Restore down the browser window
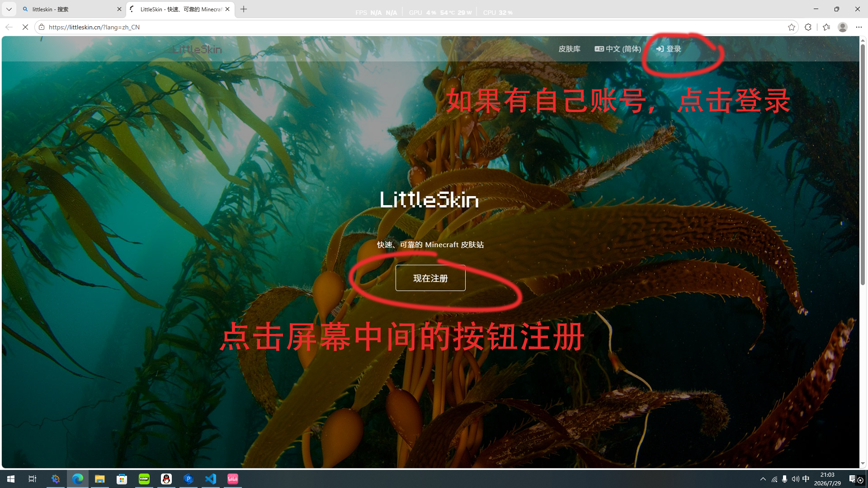The height and width of the screenshot is (488, 868). tap(837, 9)
